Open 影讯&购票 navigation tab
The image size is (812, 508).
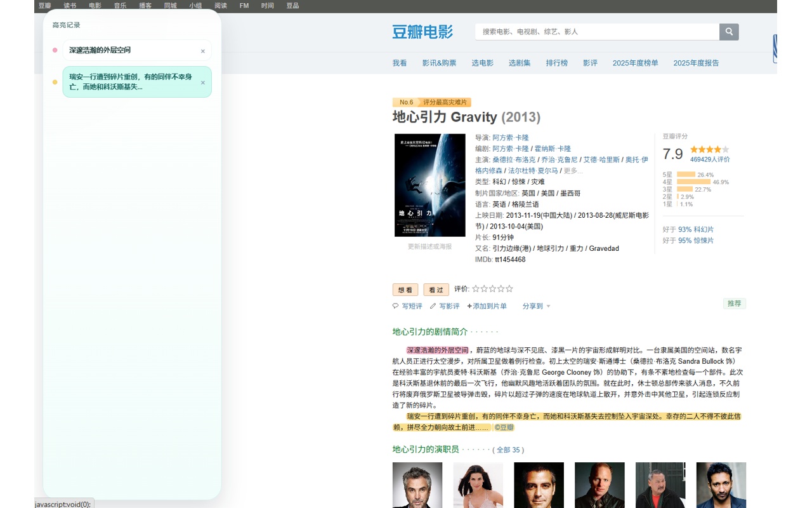(440, 63)
